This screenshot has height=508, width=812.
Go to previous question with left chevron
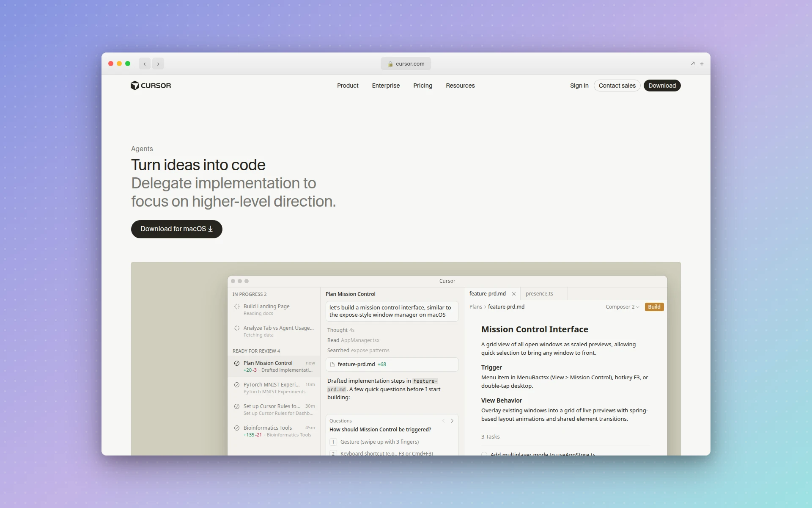pyautogui.click(x=443, y=421)
